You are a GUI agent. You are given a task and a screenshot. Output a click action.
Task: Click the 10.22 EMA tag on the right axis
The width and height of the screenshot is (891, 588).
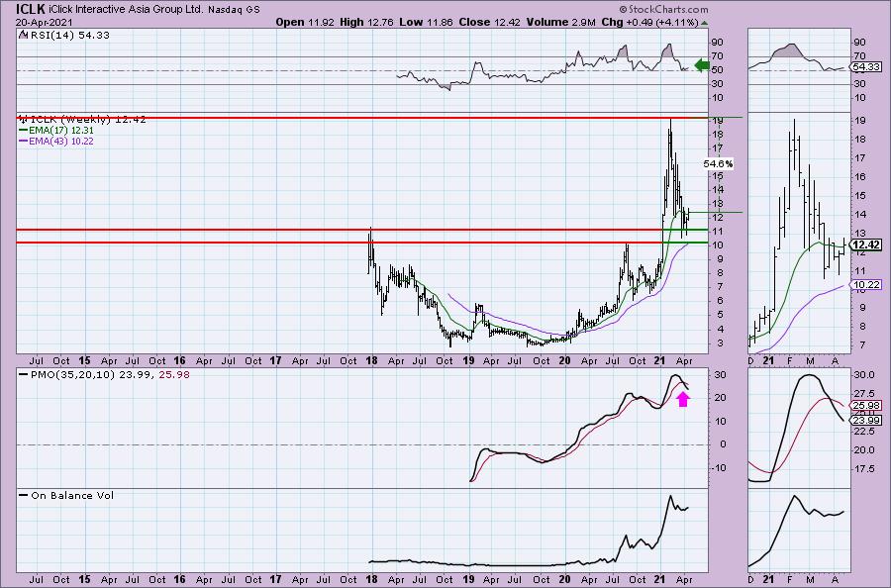tap(866, 285)
